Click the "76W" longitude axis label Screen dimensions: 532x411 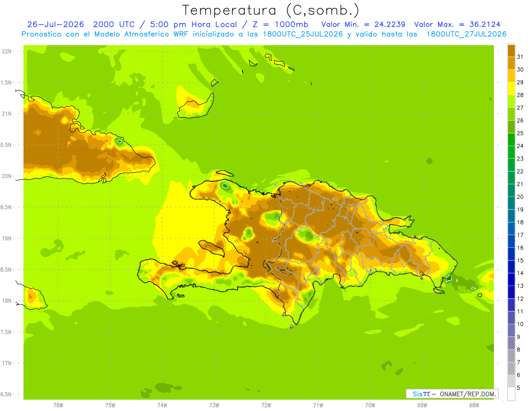pyautogui.click(x=58, y=405)
